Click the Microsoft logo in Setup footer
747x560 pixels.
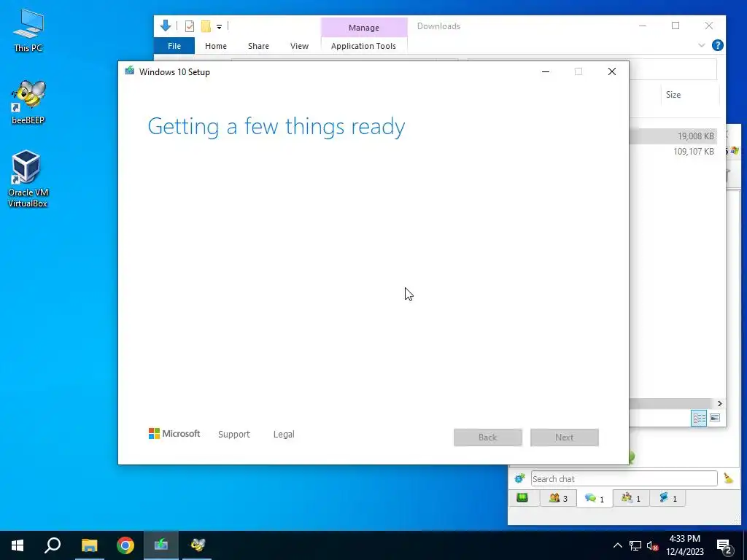tap(174, 434)
